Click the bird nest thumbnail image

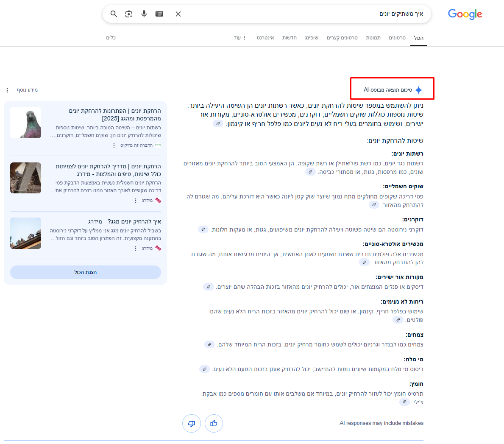26,178
